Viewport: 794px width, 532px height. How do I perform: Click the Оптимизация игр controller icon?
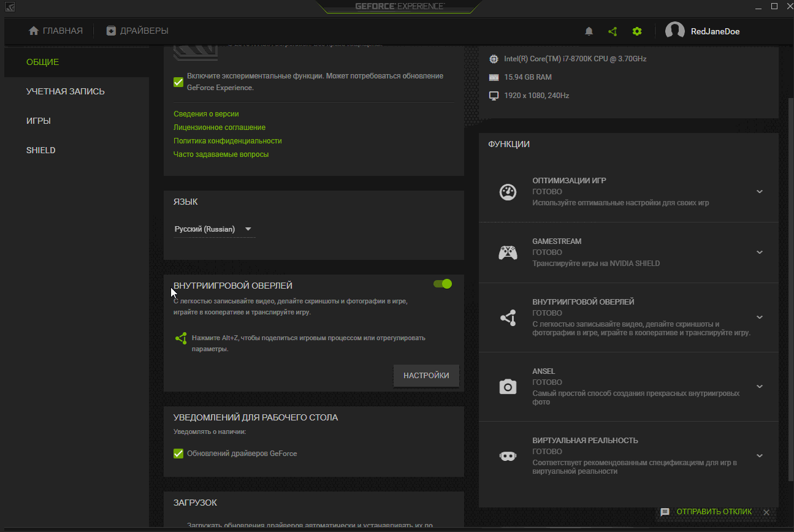pos(508,191)
